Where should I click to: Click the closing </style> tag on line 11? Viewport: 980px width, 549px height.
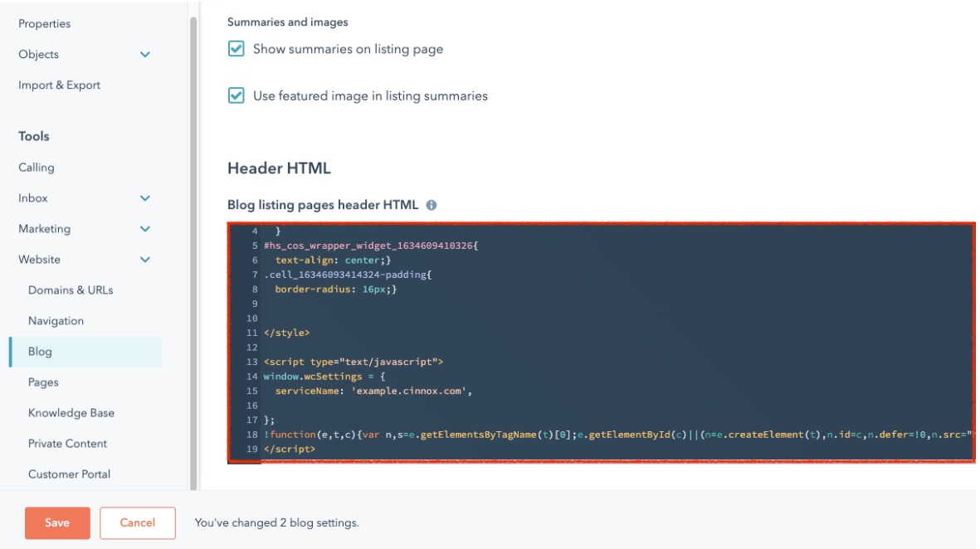pos(287,333)
